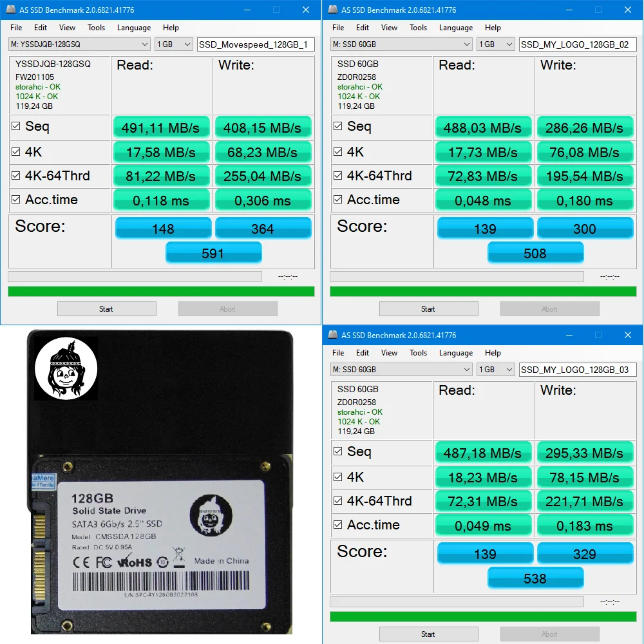Screen dimensions: 644x644
Task: Click the round mascot logo on the SSD photo
Action: point(66,368)
